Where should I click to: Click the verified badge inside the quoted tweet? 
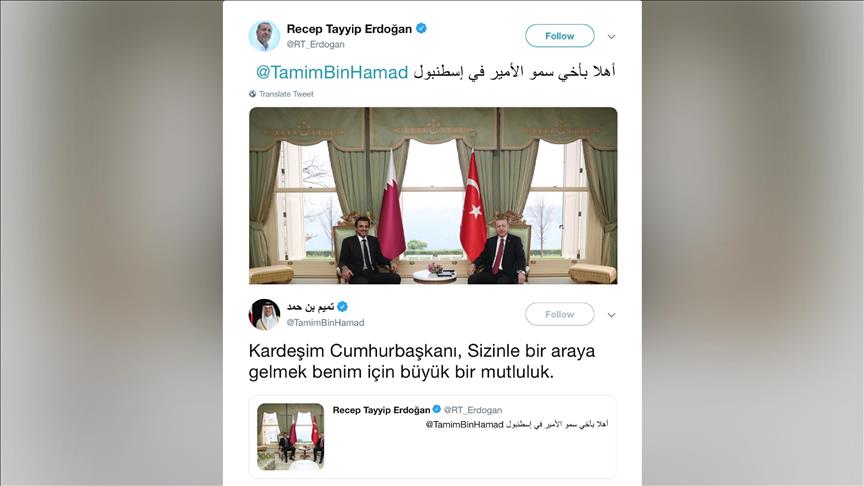[x=436, y=409]
